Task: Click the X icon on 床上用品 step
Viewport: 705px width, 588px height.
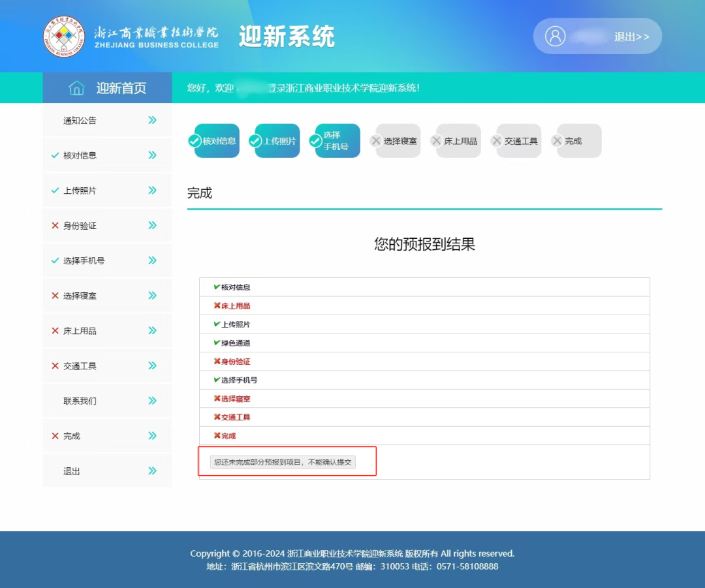Action: [x=436, y=141]
